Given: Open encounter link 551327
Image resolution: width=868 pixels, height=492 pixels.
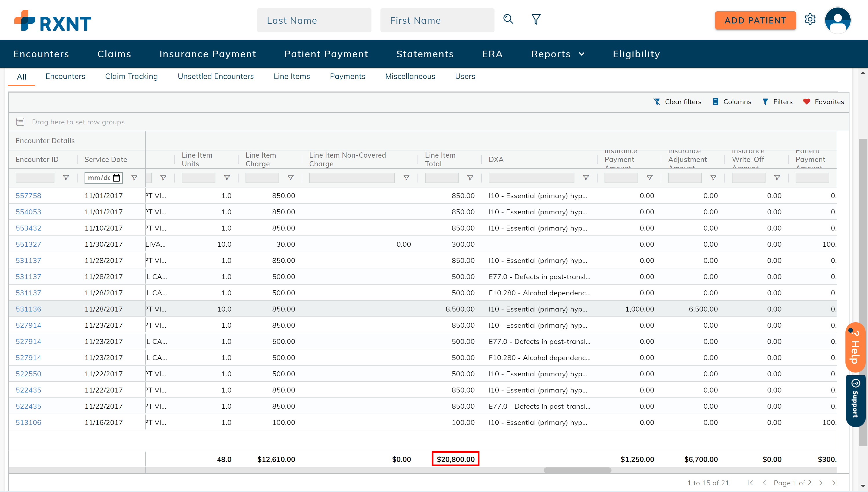Looking at the screenshot, I should 28,244.
